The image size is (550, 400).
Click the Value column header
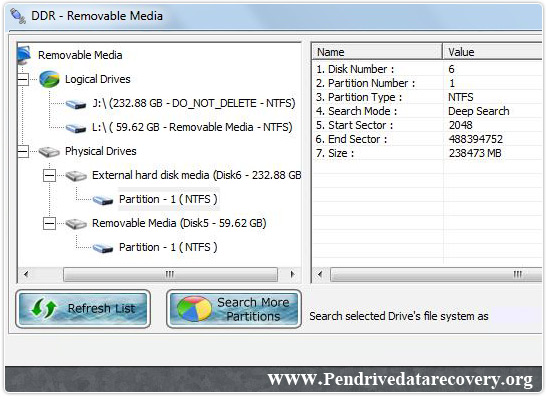(492, 52)
